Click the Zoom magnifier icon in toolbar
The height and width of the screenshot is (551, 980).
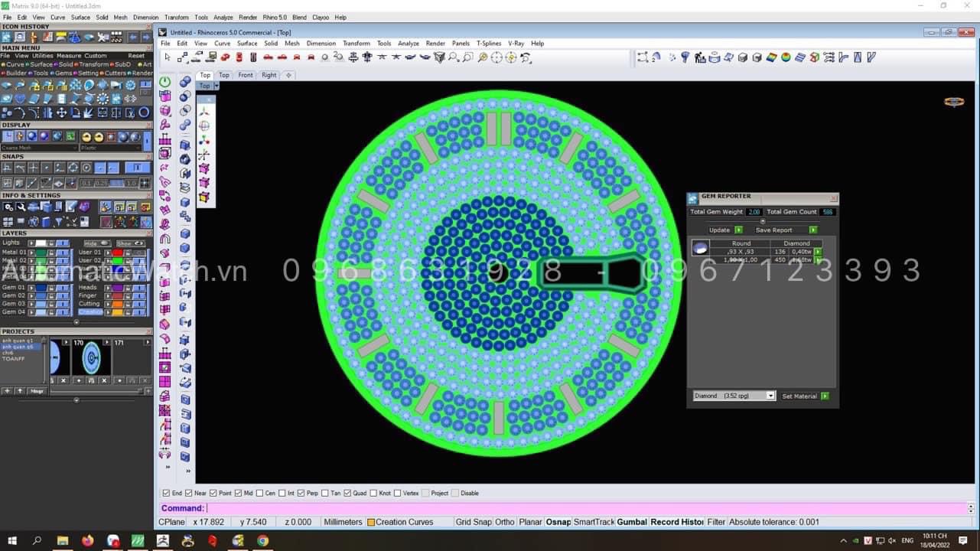tap(454, 57)
